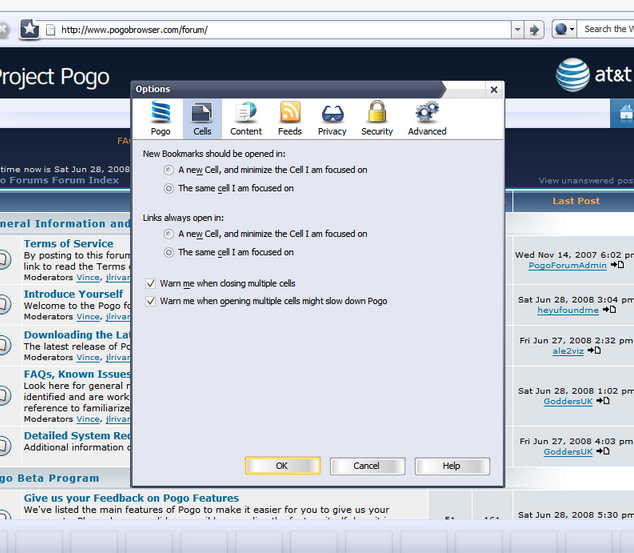Open the search engine selector dropdown
The height and width of the screenshot is (553, 634).
(564, 29)
